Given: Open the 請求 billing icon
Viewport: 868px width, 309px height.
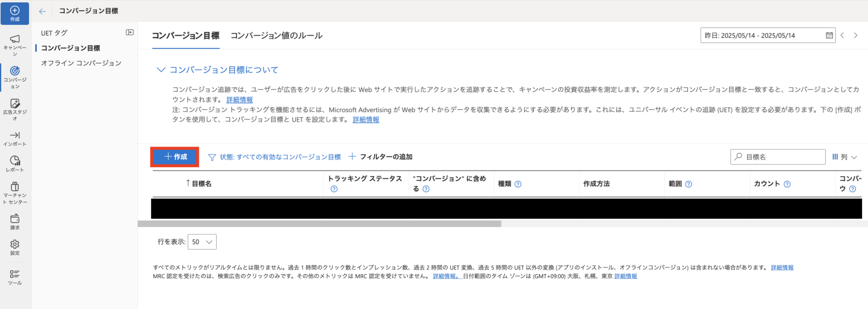Looking at the screenshot, I should pos(15,218).
